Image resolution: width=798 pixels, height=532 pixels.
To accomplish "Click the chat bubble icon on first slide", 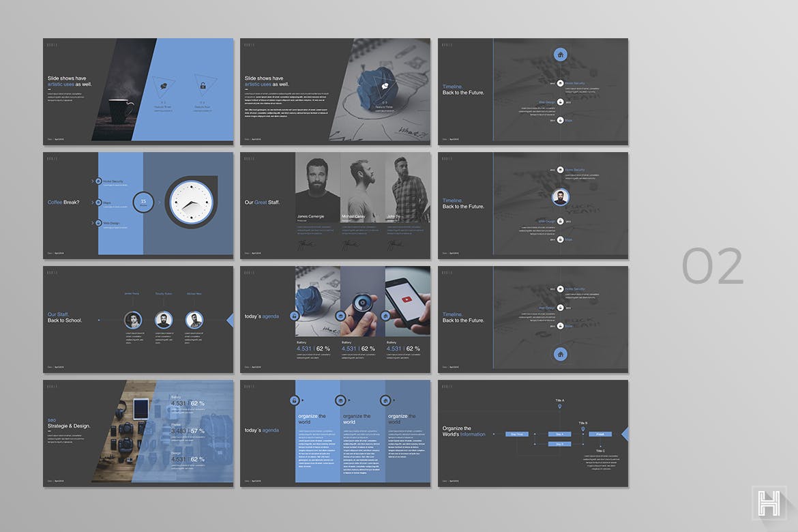I will point(164,87).
